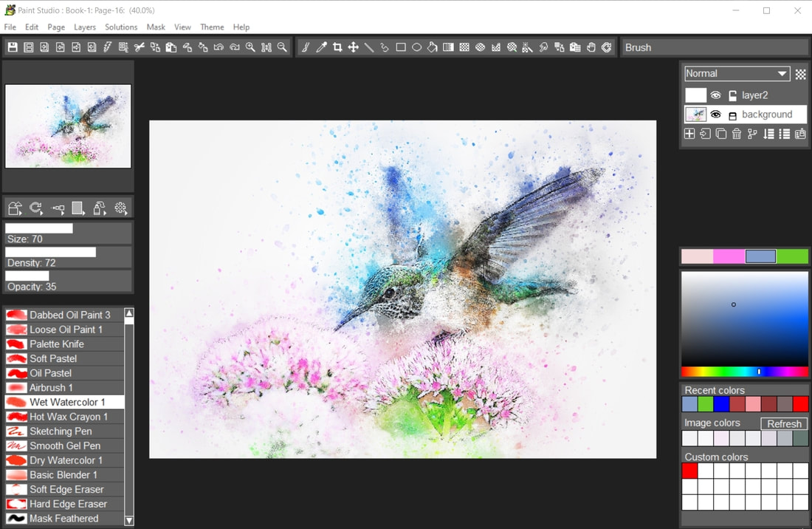Click the zoom in magnifier icon
The image size is (812, 529).
point(251,47)
